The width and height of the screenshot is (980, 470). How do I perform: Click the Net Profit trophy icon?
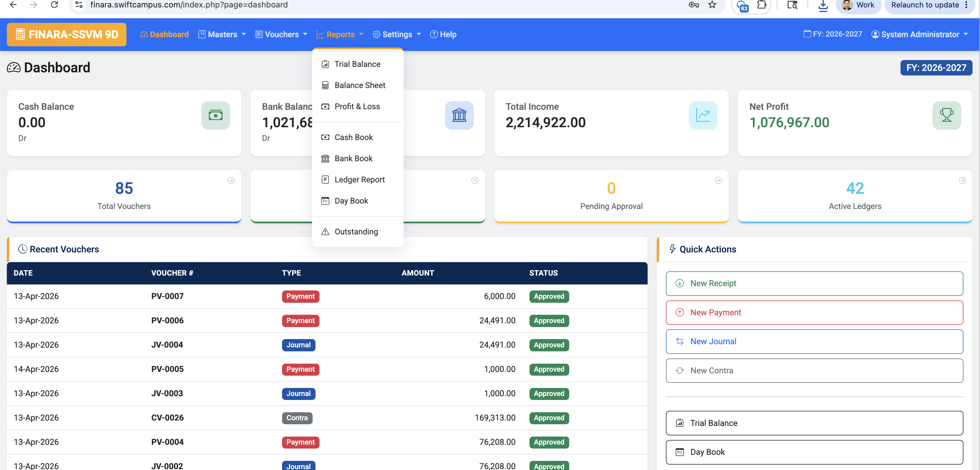[x=947, y=115]
